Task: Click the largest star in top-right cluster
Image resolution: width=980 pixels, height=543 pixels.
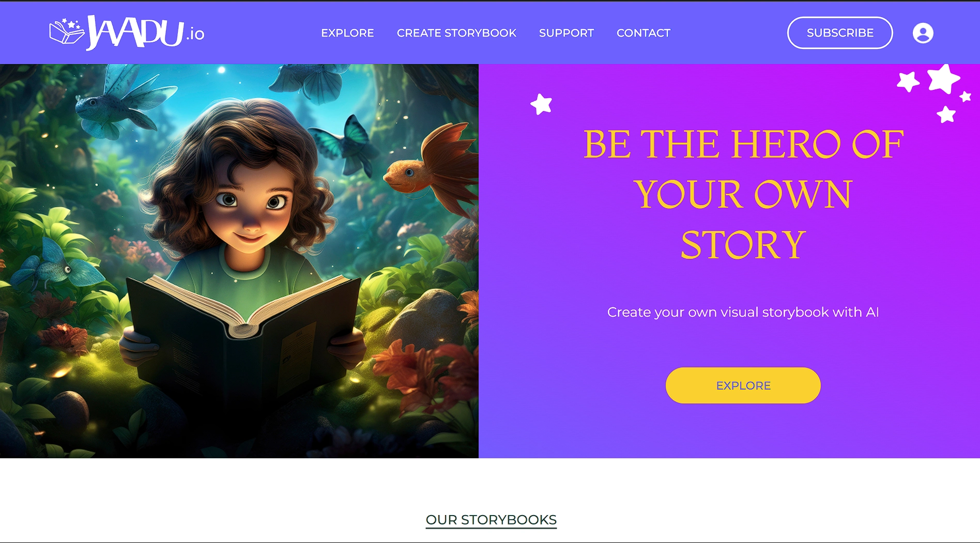Action: 943,79
